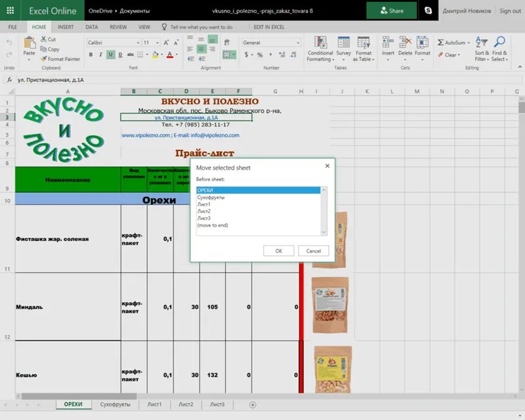Apply comma style number format
The image size is (525, 420).
tap(270, 54)
